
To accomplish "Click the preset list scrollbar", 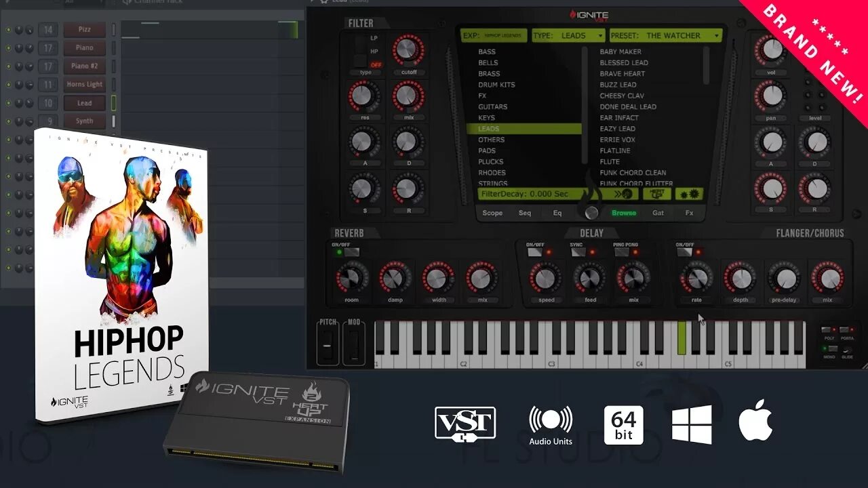I will [x=706, y=64].
